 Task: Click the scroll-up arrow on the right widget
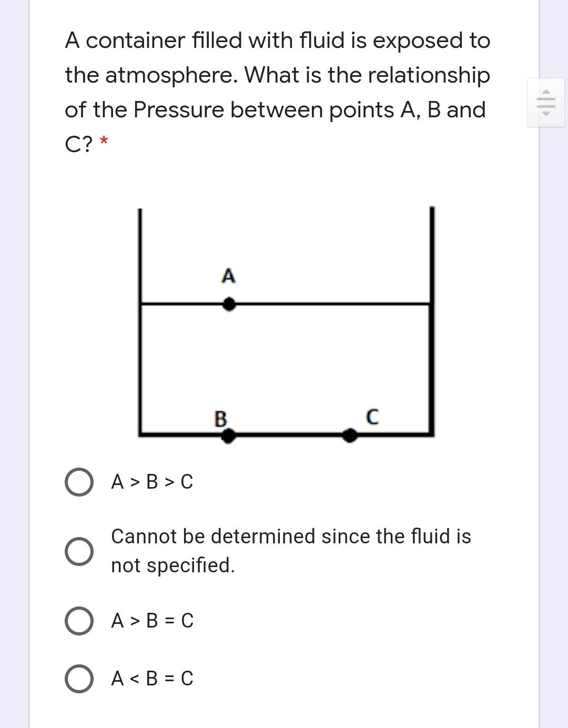[546, 92]
